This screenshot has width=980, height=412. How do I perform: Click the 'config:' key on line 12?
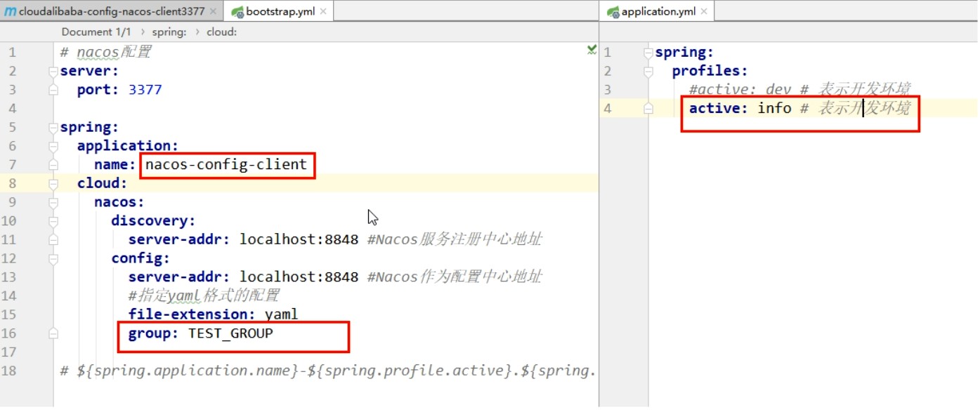141,258
